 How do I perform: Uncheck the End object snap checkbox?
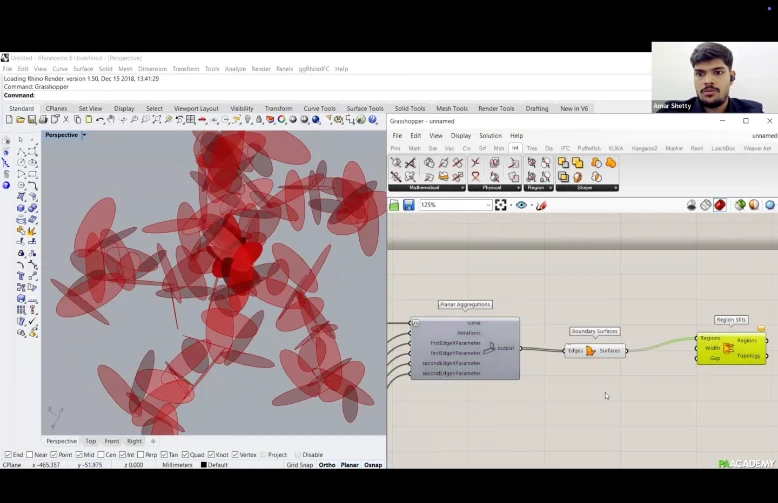[8, 455]
